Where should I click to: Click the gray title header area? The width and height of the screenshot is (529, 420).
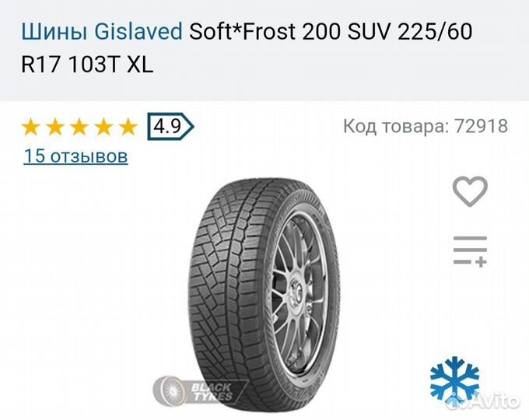pyautogui.click(x=264, y=50)
